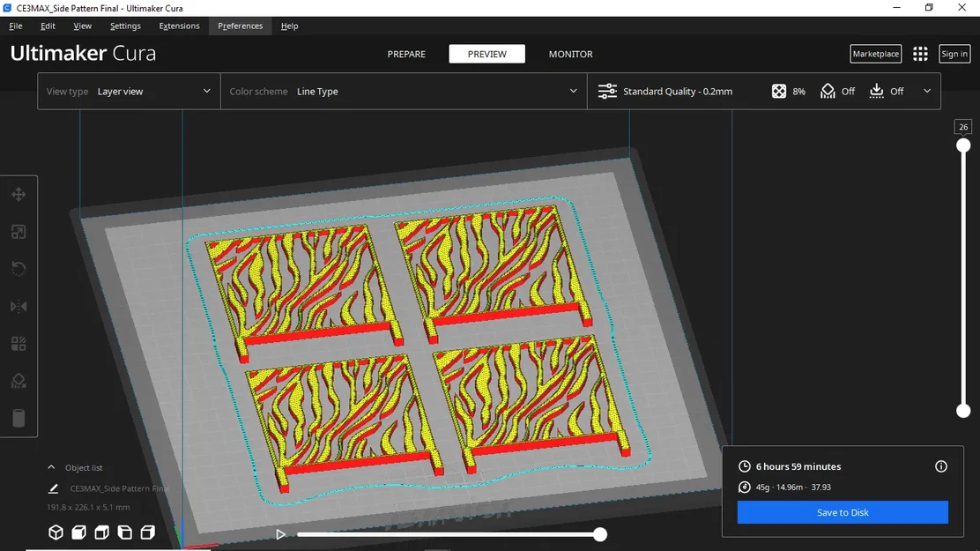Open the File menu
Image resolution: width=980 pixels, height=551 pixels.
(x=16, y=26)
